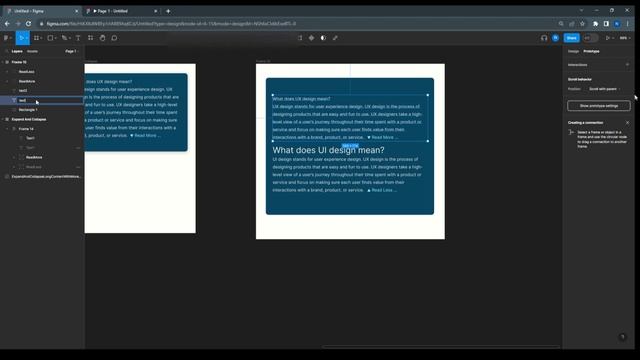
Task: Open the Figma main menu icon
Action: tap(6, 38)
